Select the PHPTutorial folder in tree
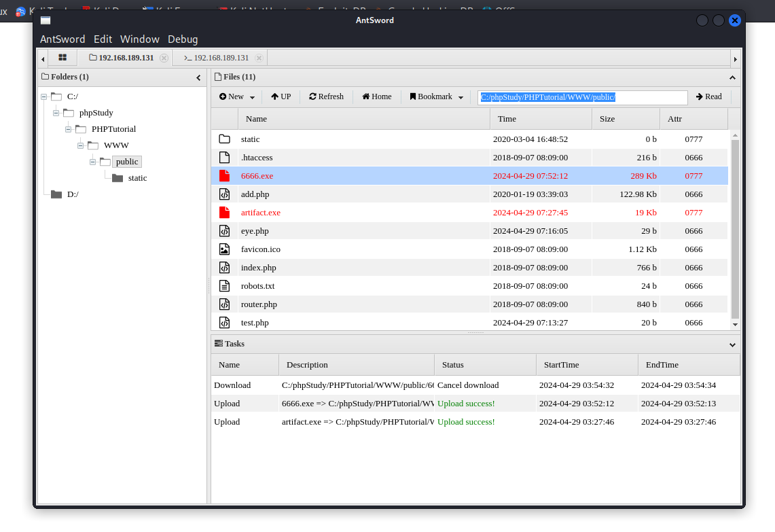 pos(113,129)
